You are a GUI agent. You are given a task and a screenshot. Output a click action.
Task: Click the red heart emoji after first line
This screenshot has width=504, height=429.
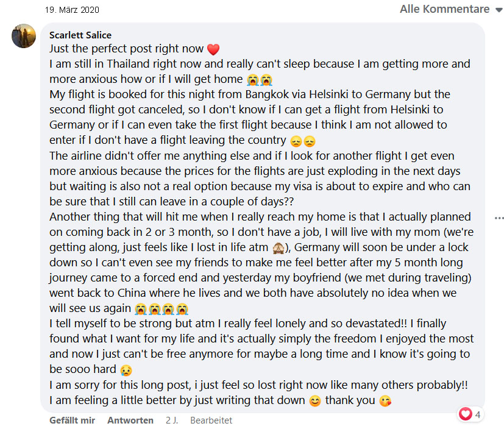213,49
